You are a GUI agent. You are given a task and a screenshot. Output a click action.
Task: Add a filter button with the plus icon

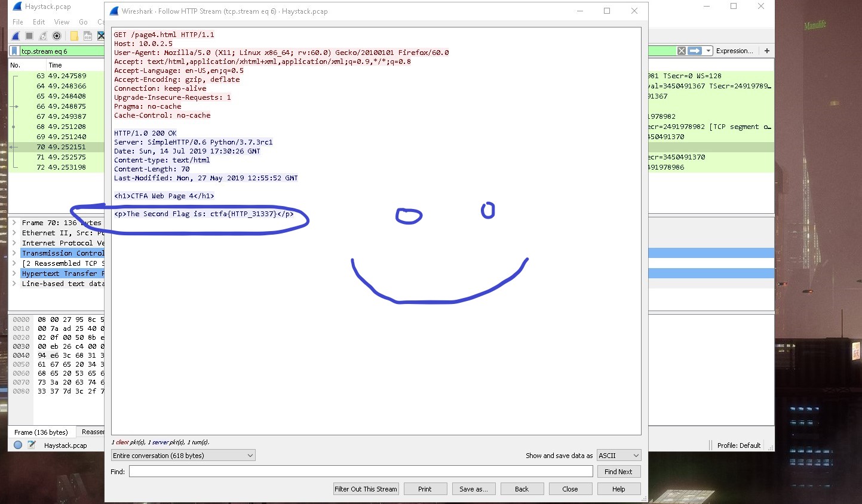coord(767,51)
